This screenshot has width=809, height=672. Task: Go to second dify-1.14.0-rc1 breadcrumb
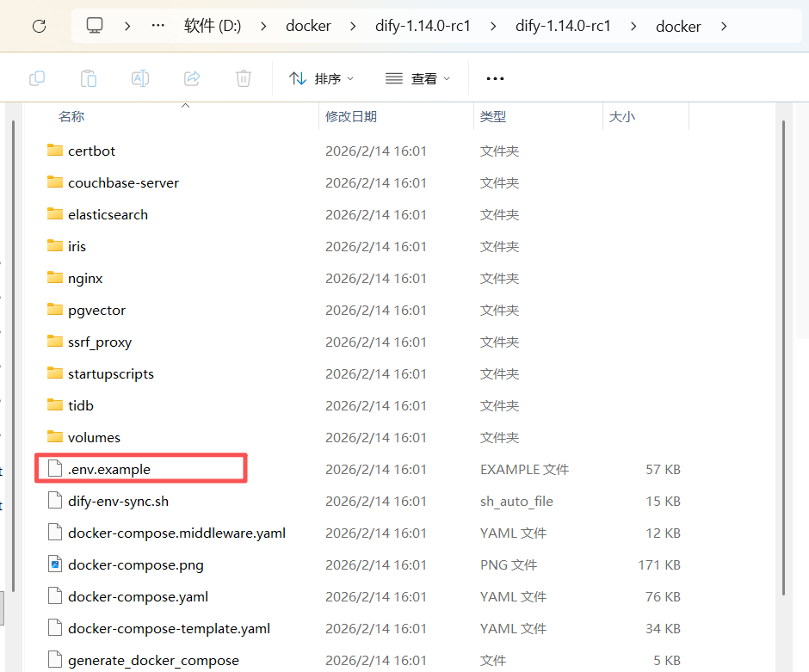click(563, 26)
